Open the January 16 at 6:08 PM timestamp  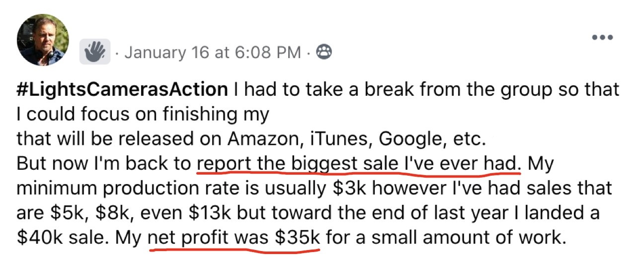[212, 52]
